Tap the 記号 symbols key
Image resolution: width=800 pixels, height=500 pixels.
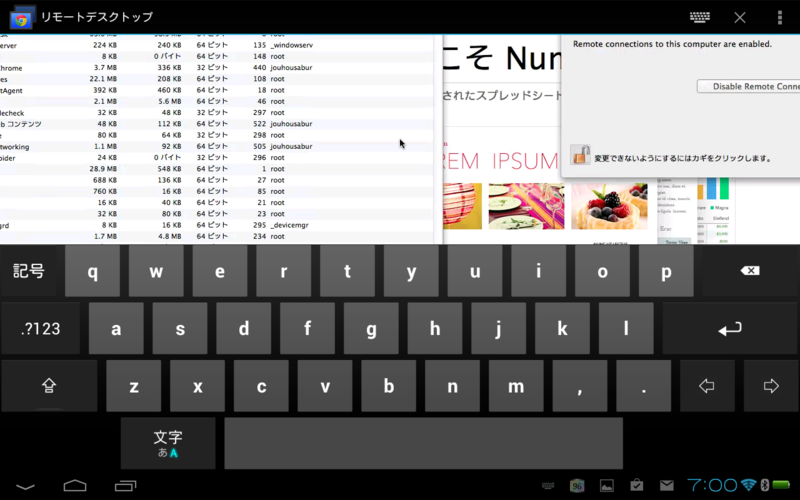point(29,271)
